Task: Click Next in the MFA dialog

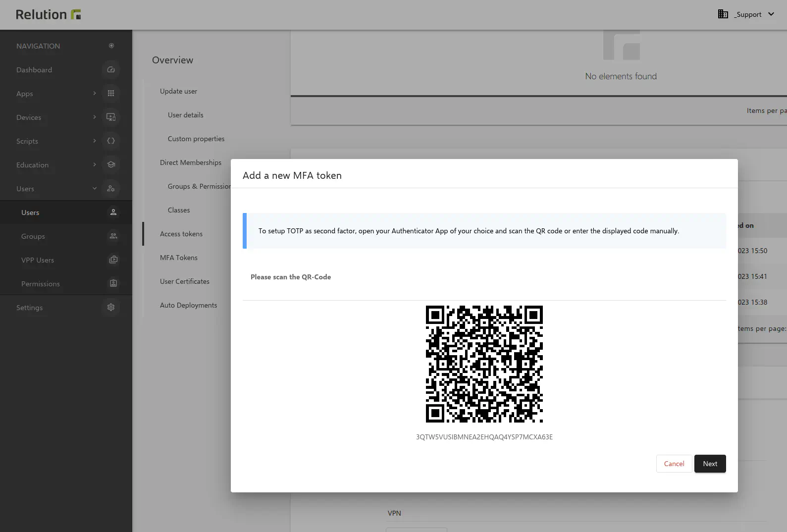Action: click(710, 464)
